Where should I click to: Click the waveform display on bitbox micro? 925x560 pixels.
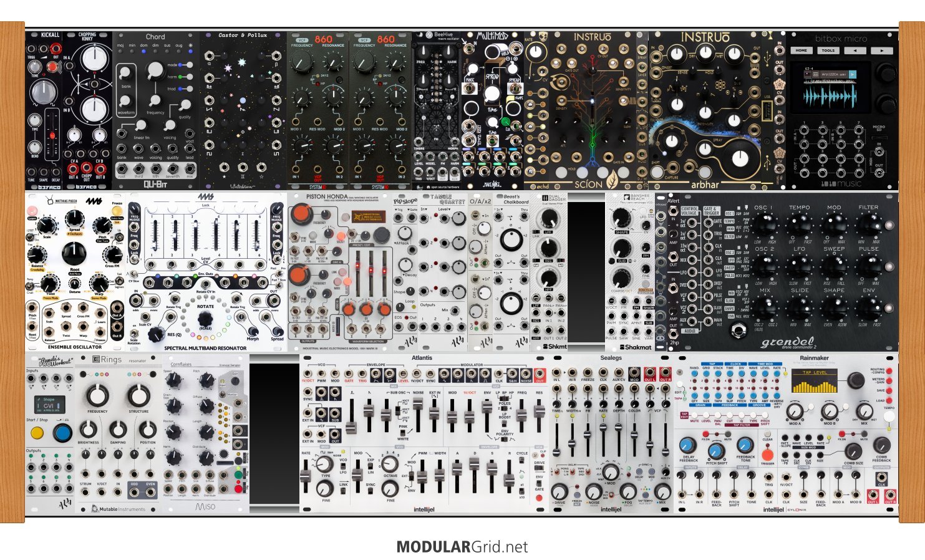pyautogui.click(x=830, y=97)
